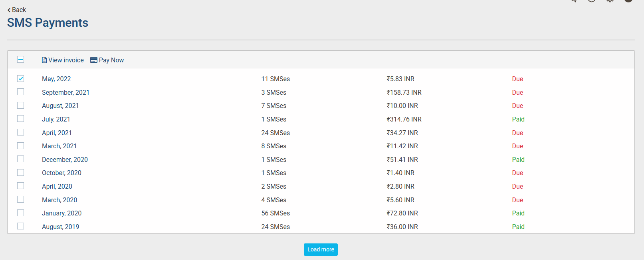Open the May, 2022 payment entry
Image resolution: width=644 pixels, height=263 pixels.
point(56,79)
